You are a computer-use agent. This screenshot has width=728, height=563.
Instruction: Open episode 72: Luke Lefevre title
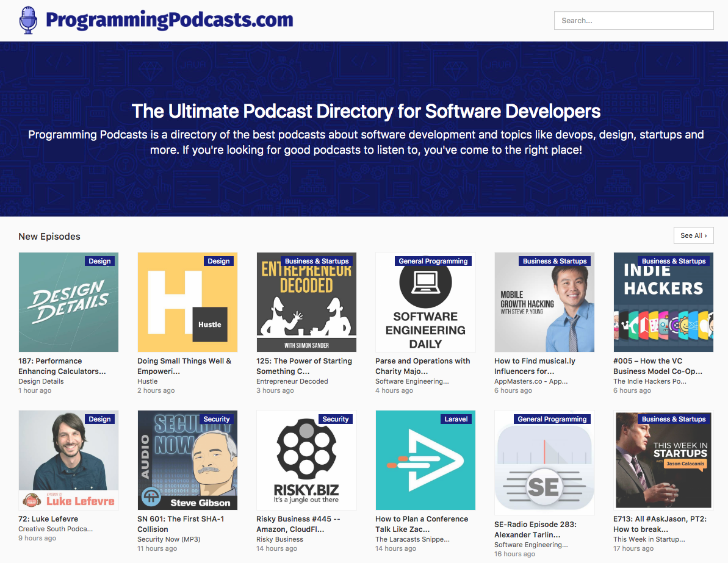tap(48, 518)
